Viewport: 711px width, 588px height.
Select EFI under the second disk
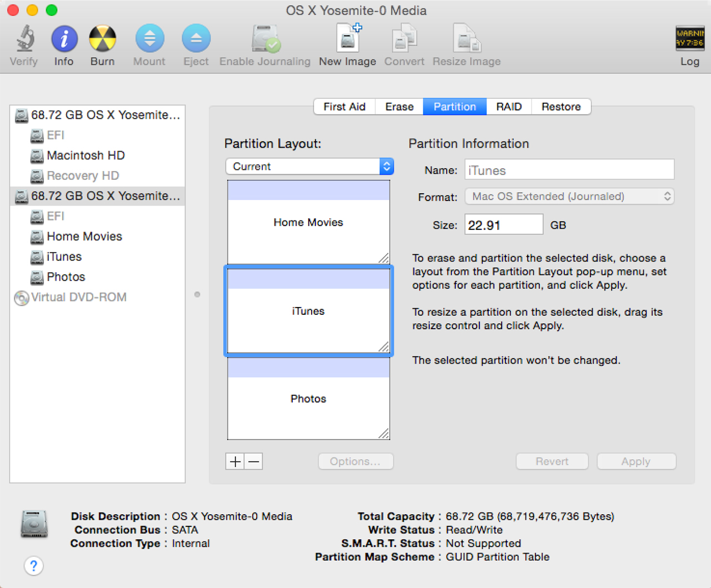click(x=98, y=217)
